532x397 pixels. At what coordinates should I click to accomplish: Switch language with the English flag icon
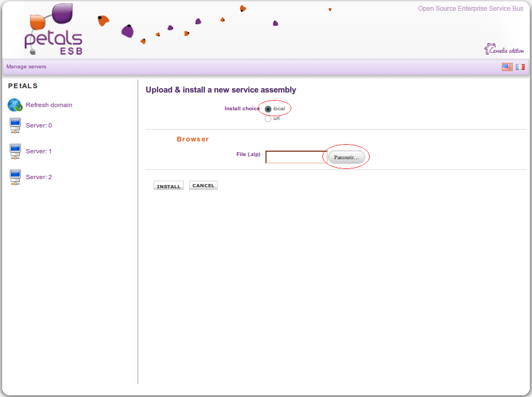pos(507,67)
